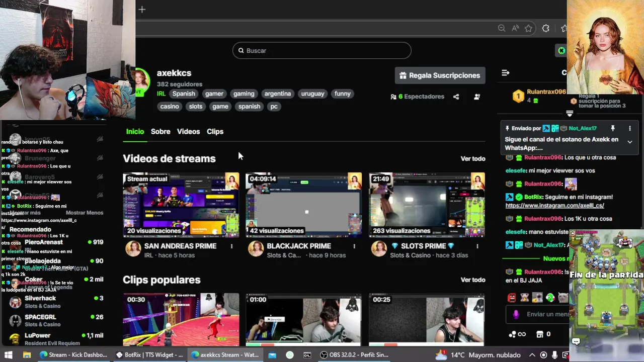Open the OBS 32.0.2 taskbar window

(354, 354)
